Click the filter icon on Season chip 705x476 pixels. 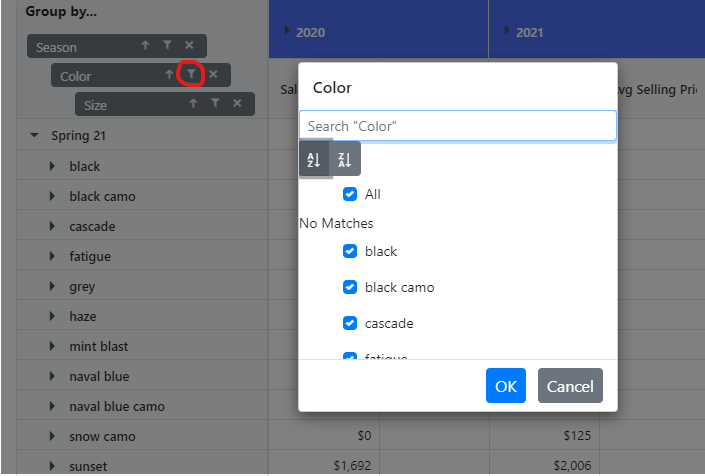(x=167, y=46)
